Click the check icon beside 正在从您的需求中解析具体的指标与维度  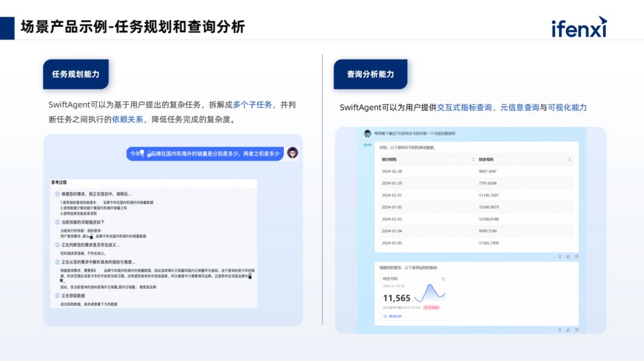57,262
